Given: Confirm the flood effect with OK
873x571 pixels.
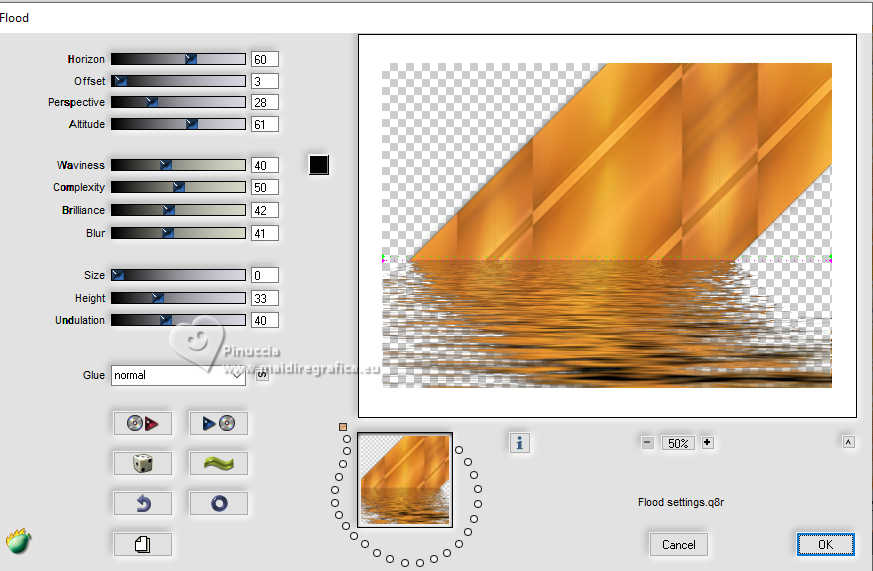Looking at the screenshot, I should 825,544.
